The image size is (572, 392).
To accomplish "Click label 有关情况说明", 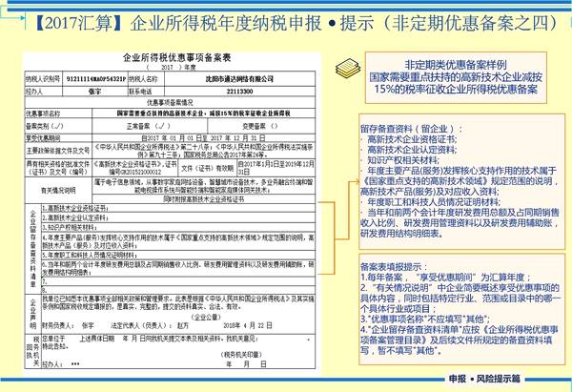I will coord(58,190).
